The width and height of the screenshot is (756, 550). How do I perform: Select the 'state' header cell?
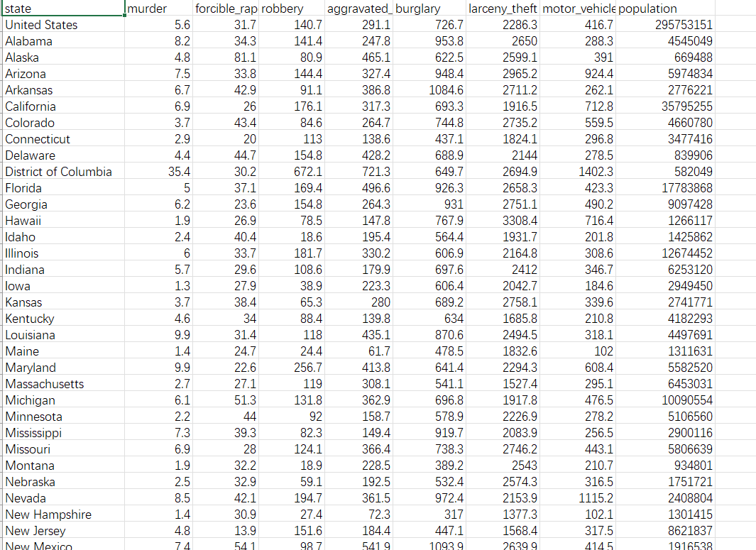point(62,9)
